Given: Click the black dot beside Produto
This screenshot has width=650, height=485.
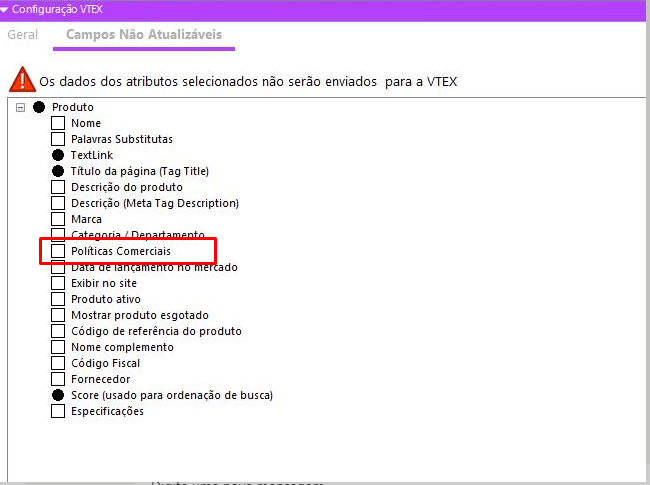Looking at the screenshot, I should 39,107.
